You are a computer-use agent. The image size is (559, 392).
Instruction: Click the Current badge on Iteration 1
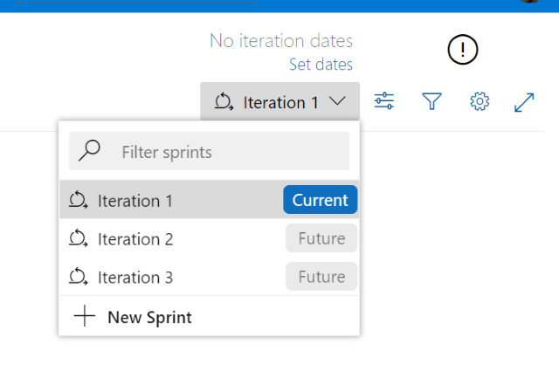point(321,200)
